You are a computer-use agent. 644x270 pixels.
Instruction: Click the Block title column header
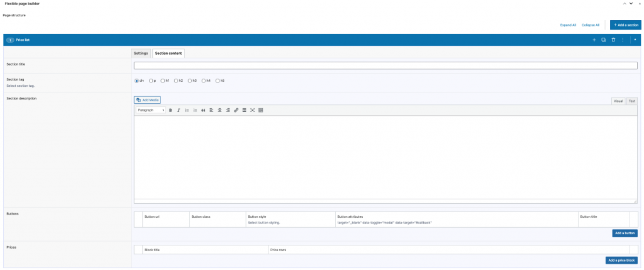(x=152, y=249)
